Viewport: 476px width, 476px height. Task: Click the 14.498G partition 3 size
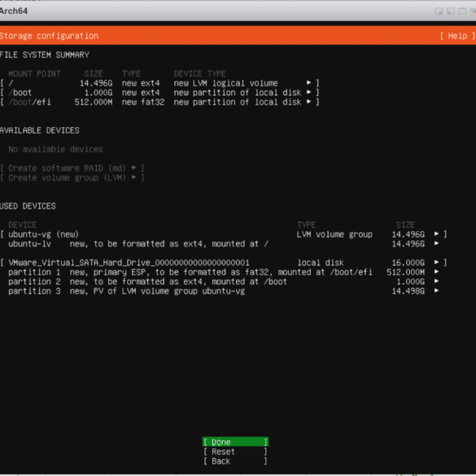coord(408,290)
